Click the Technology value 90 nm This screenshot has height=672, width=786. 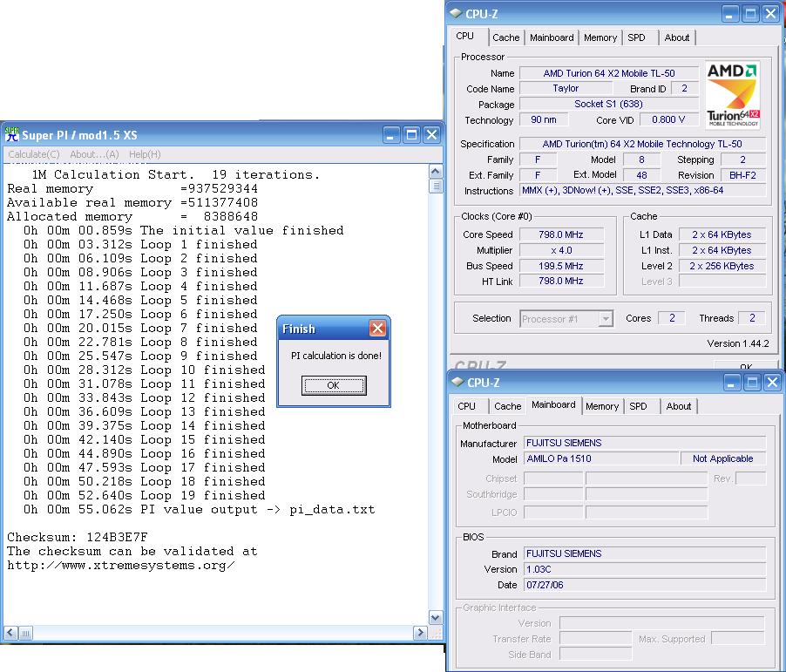(544, 119)
